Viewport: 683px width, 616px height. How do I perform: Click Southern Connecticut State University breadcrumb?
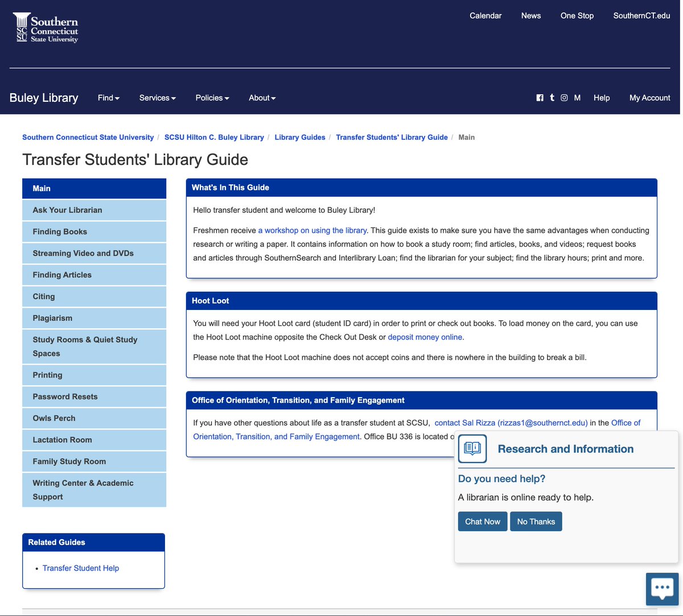point(88,137)
